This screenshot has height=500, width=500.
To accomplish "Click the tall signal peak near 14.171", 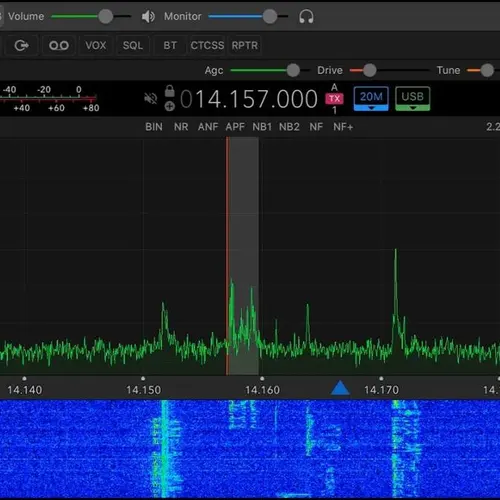I will coord(396,300).
